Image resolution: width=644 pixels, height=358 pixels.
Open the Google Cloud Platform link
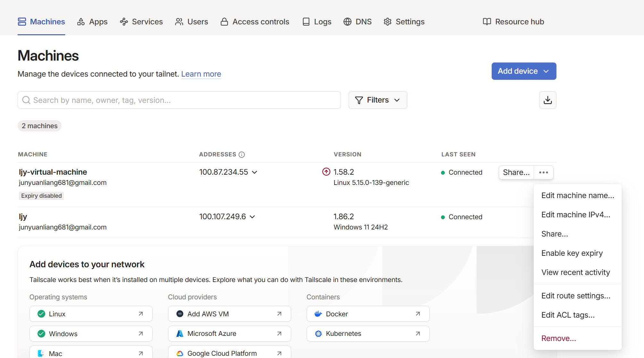[230, 352]
